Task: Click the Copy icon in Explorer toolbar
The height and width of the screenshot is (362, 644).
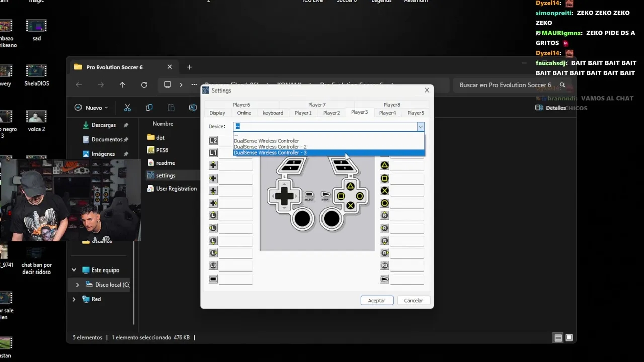Action: point(149,108)
